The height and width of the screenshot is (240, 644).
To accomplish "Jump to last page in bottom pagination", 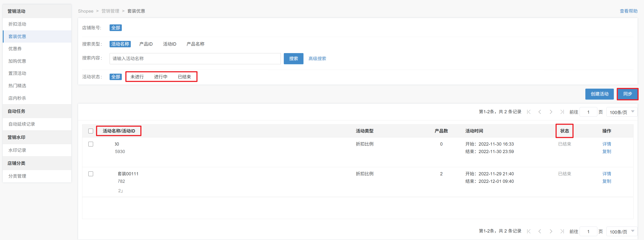I will point(562,231).
